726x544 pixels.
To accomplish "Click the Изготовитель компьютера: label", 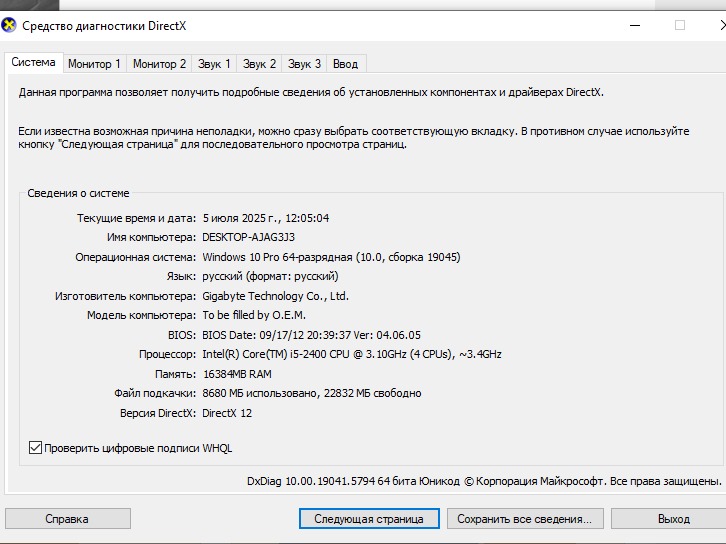I will (125, 296).
